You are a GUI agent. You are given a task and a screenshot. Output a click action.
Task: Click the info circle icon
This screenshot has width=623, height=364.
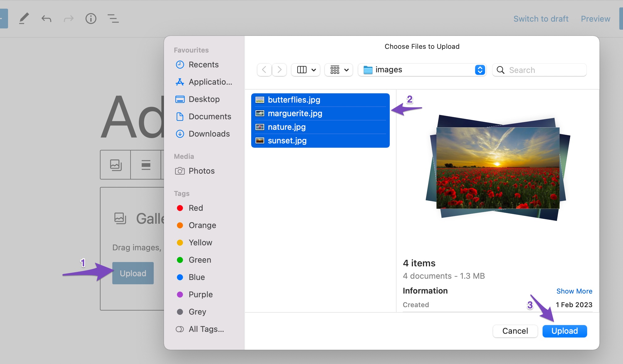91,18
